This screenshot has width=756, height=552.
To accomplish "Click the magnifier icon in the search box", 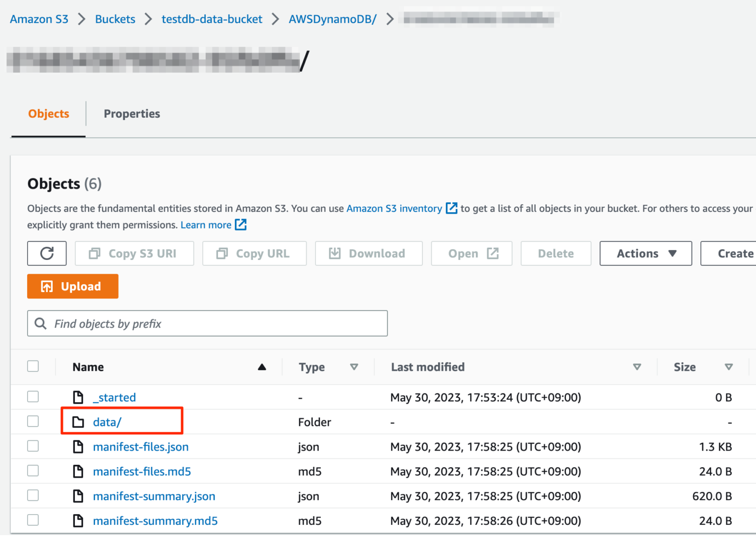I will coord(41,323).
